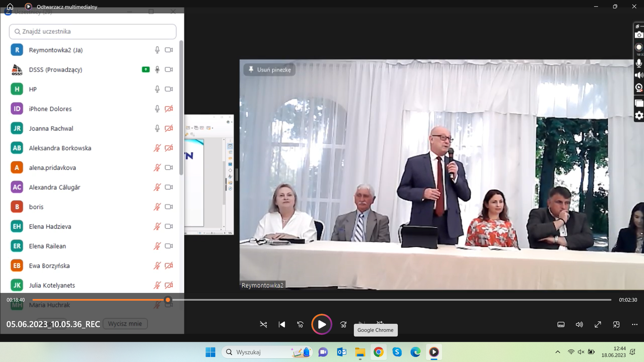Viewport: 644px width, 362px height.
Task: Click the microphone icon for Joanna Rachwal
Action: tap(157, 128)
